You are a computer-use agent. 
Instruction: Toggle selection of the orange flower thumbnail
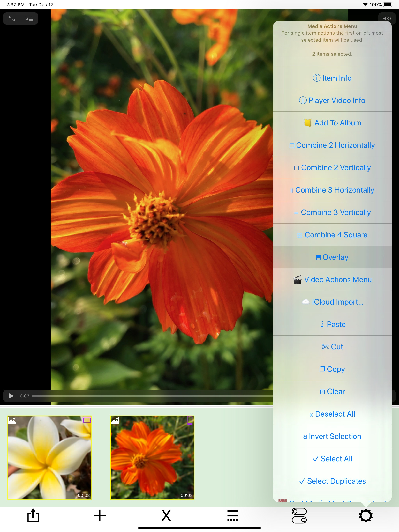pyautogui.click(x=152, y=457)
